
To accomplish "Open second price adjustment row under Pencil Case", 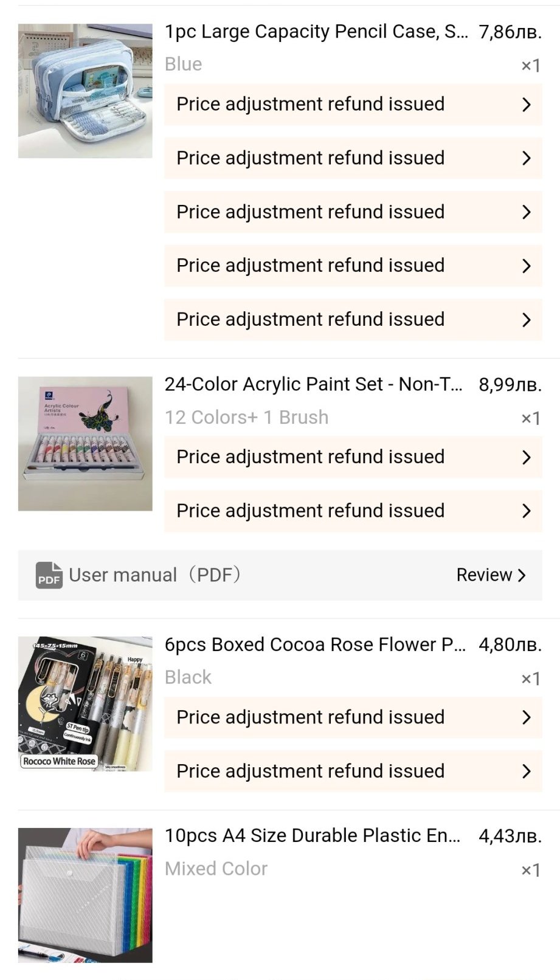I will pyautogui.click(x=310, y=158).
